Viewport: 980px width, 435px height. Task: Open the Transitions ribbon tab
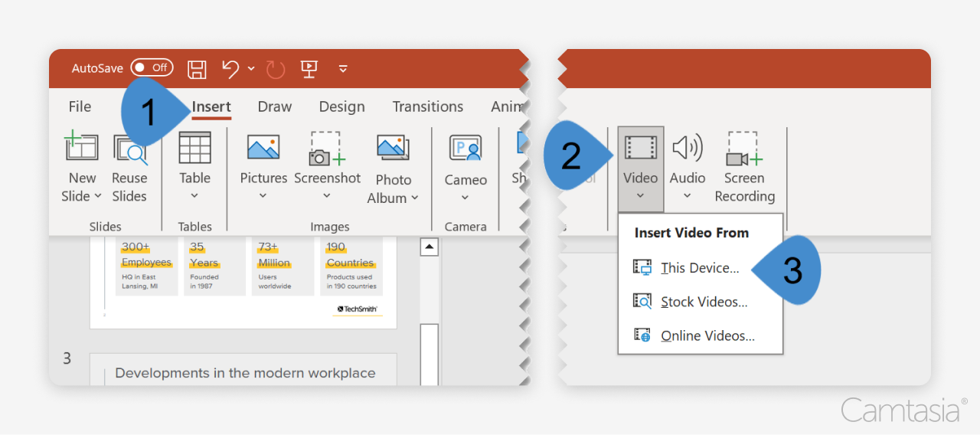[427, 106]
